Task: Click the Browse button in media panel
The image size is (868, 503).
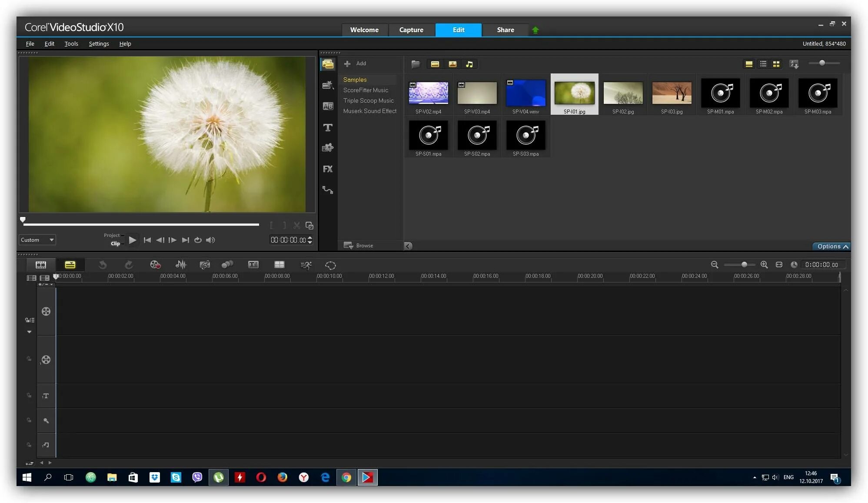Action: tap(359, 246)
